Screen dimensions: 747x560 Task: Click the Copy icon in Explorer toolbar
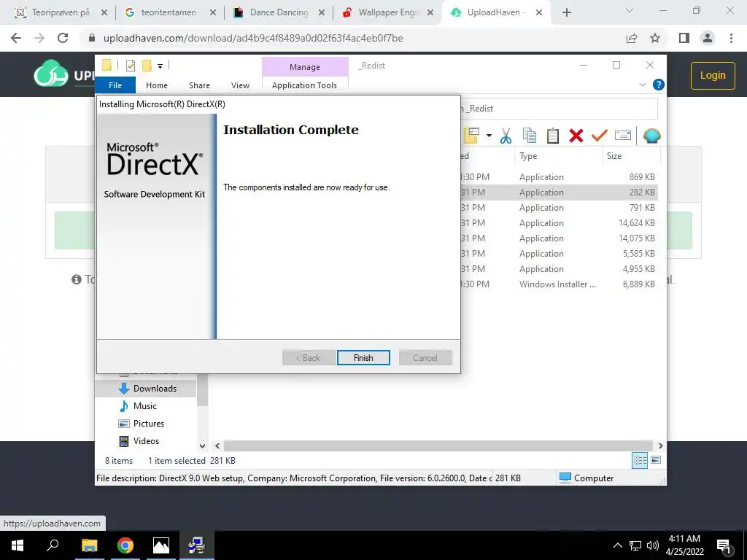pos(530,136)
